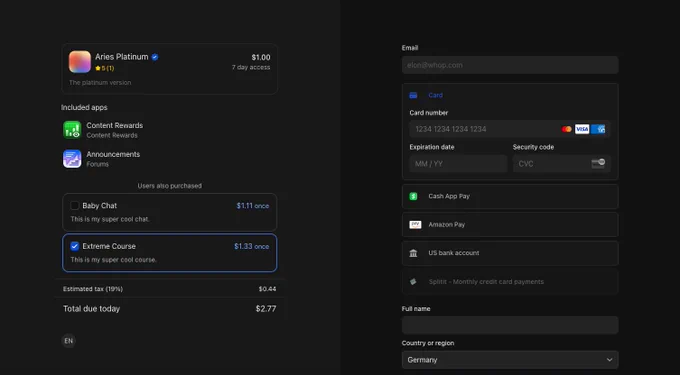Screen dimensions: 680x375
Task: Click the CVC card hint icon
Action: point(598,163)
